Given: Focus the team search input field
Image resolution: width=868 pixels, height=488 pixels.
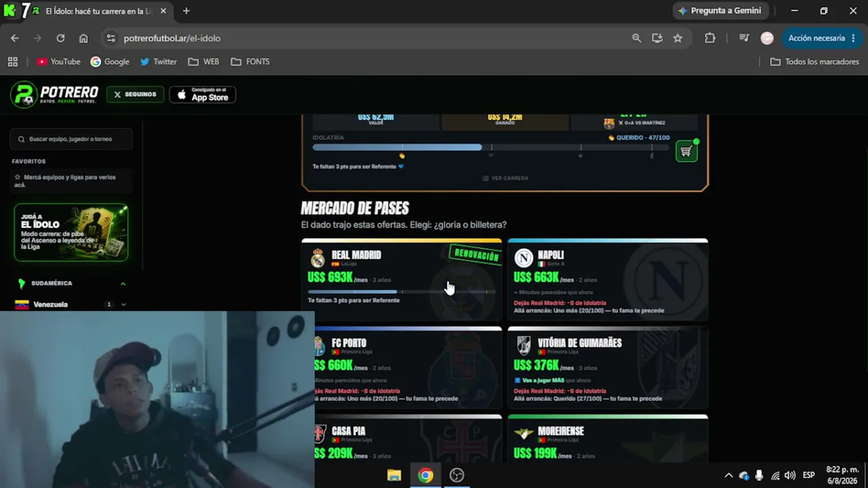Looking at the screenshot, I should pos(71,139).
